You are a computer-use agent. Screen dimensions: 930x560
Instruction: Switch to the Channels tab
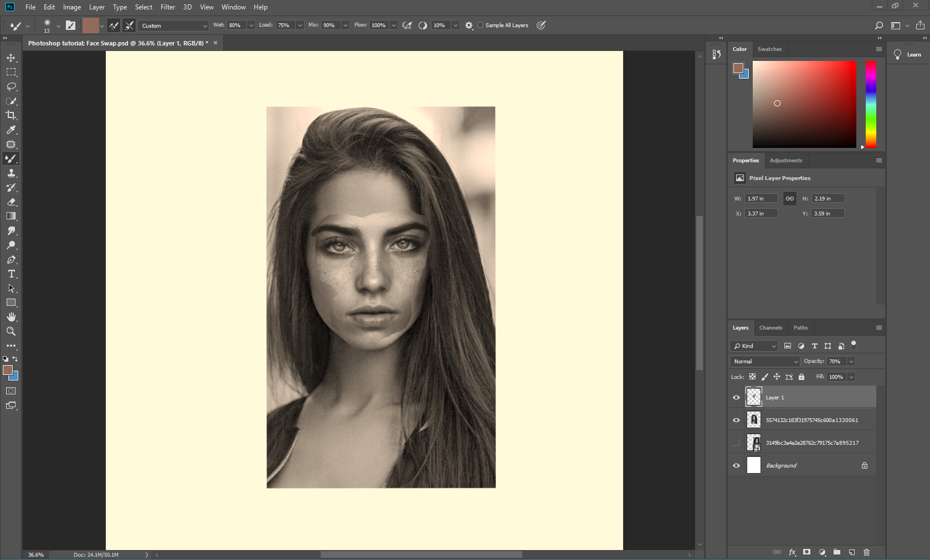coord(770,327)
